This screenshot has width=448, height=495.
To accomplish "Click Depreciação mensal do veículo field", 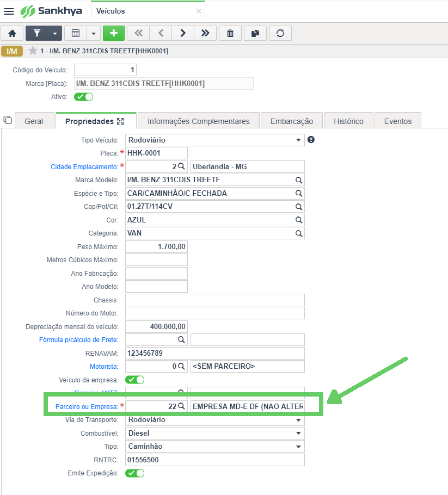I will coord(156,326).
